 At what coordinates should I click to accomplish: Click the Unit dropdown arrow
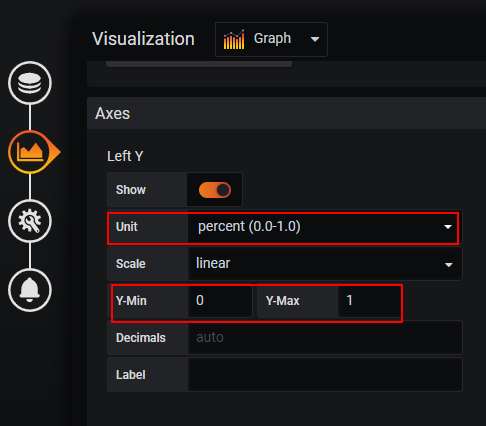448,227
